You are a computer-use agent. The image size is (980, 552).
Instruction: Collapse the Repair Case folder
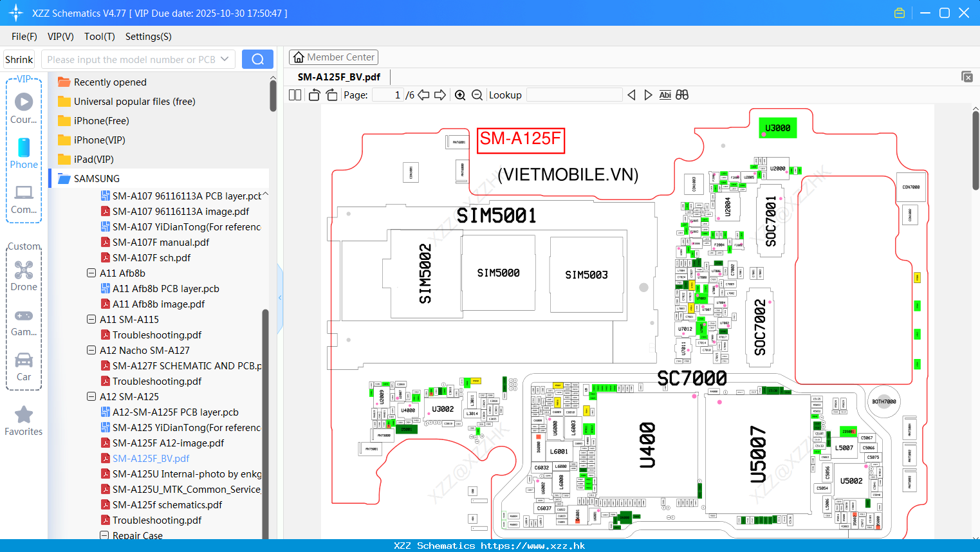point(104,535)
